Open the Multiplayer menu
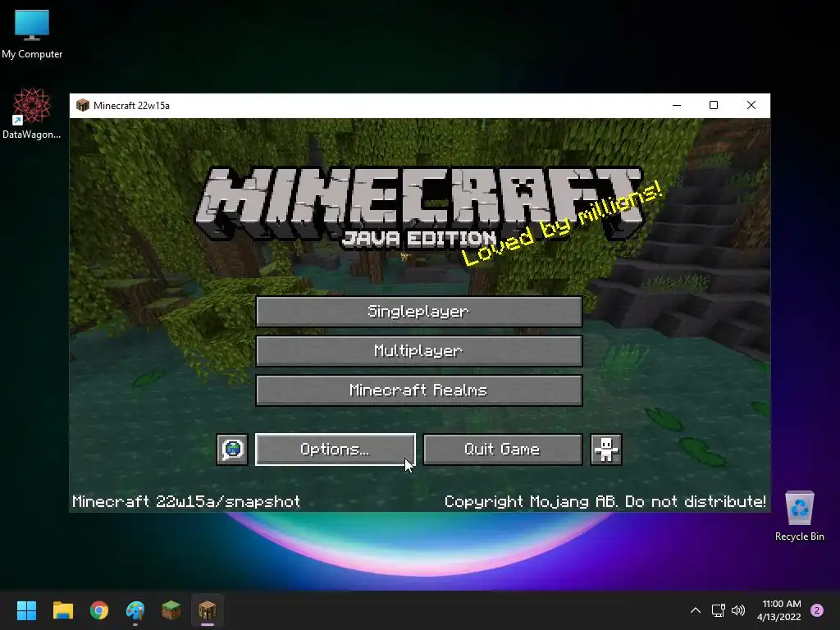 tap(419, 351)
